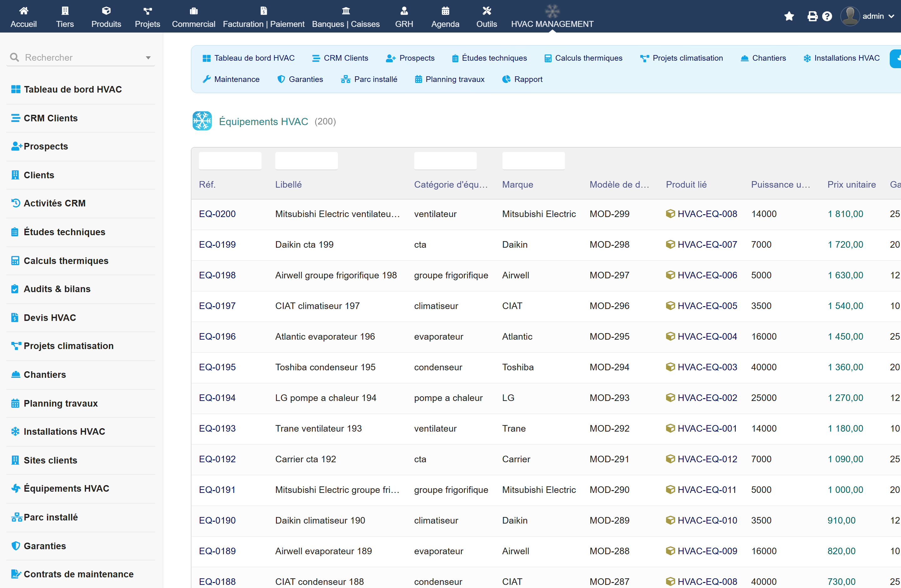901x588 pixels.
Task: Click the print icon in the header
Action: [x=812, y=16]
